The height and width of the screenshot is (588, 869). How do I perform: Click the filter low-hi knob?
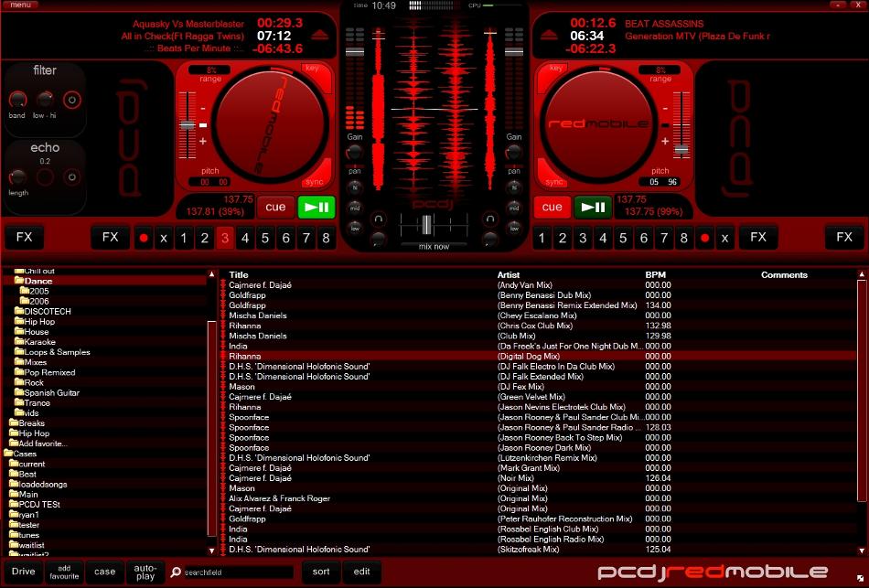click(x=45, y=100)
